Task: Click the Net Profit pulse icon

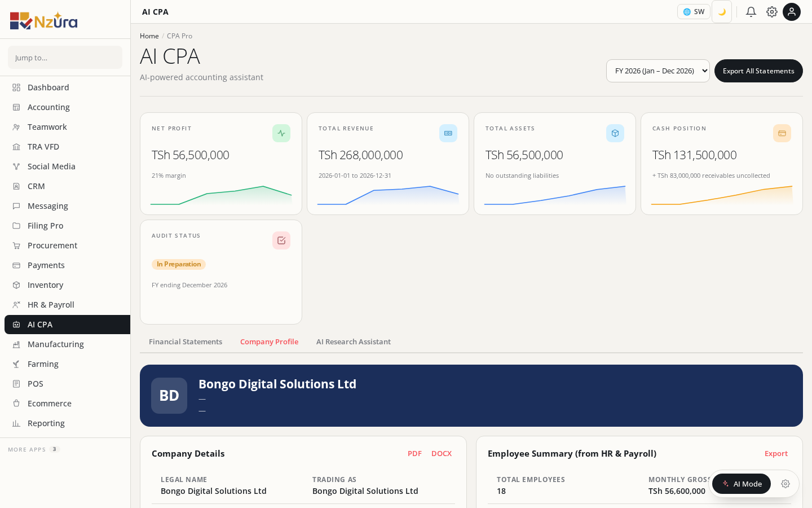Action: coord(281,133)
